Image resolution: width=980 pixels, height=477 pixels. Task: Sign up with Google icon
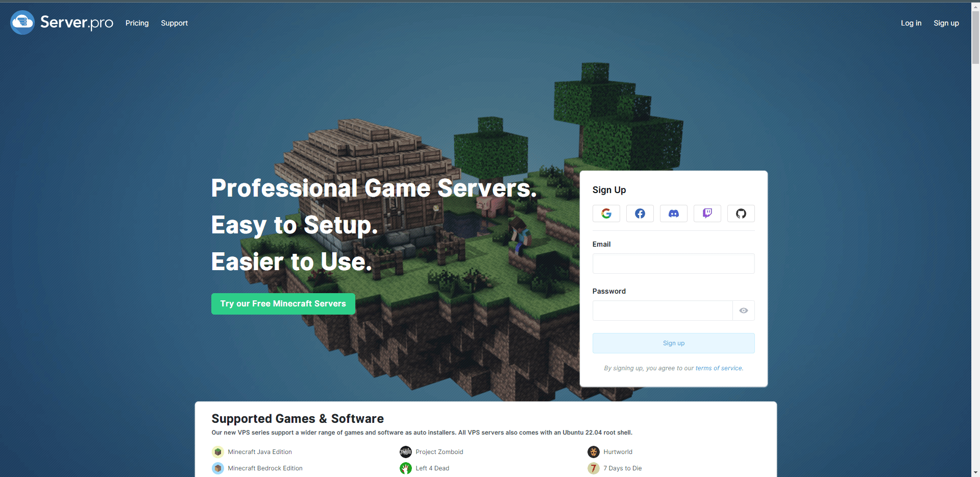pyautogui.click(x=606, y=213)
